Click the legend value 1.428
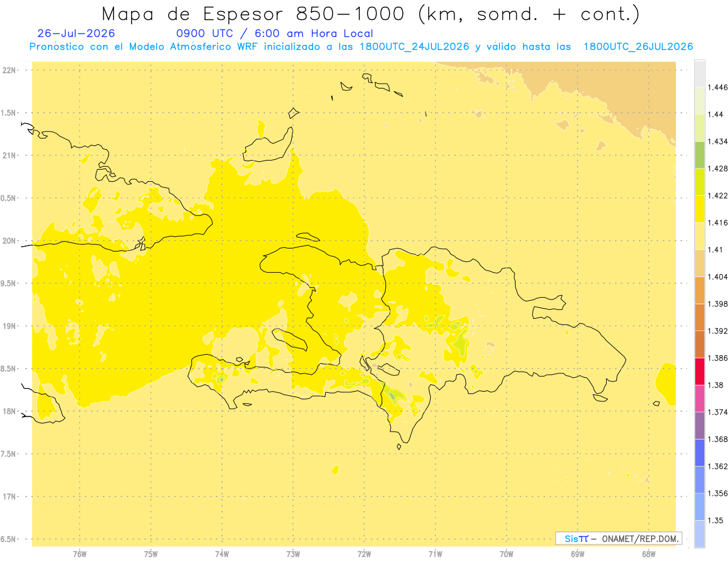The width and height of the screenshot is (728, 562). (718, 169)
